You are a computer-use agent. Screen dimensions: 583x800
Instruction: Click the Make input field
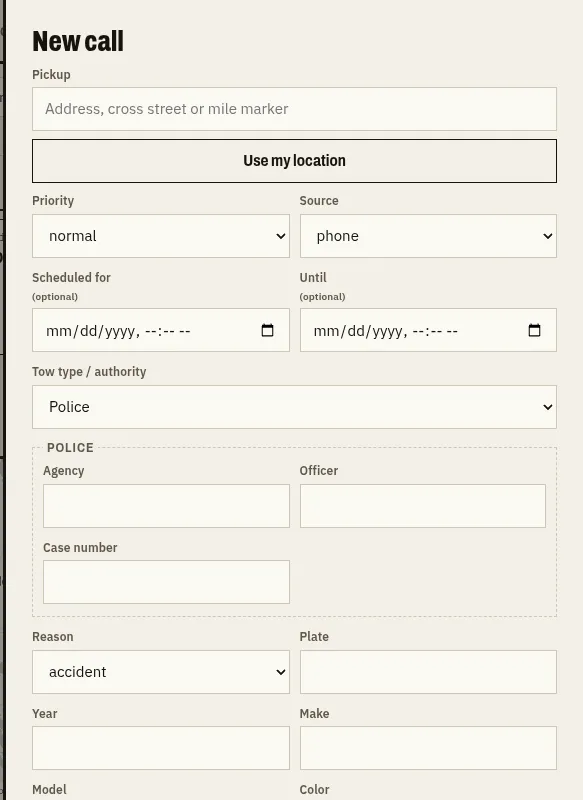pos(428,748)
